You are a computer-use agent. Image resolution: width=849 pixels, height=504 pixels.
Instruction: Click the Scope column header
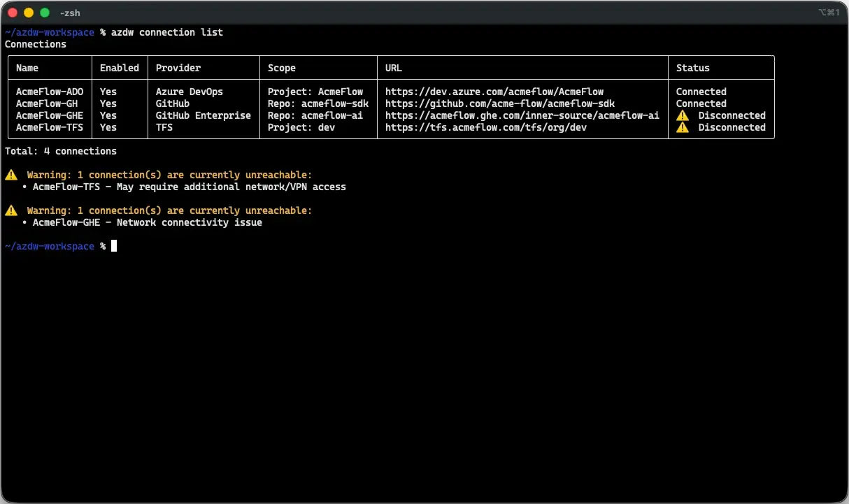282,68
